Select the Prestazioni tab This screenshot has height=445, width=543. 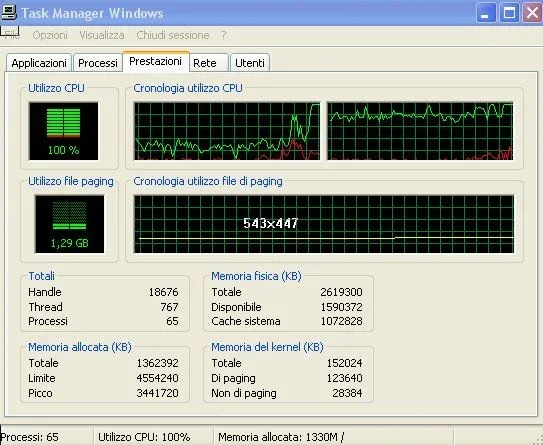[155, 62]
